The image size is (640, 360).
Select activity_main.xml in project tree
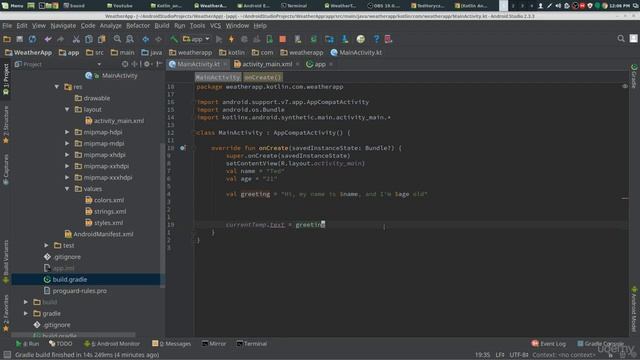[x=114, y=121]
